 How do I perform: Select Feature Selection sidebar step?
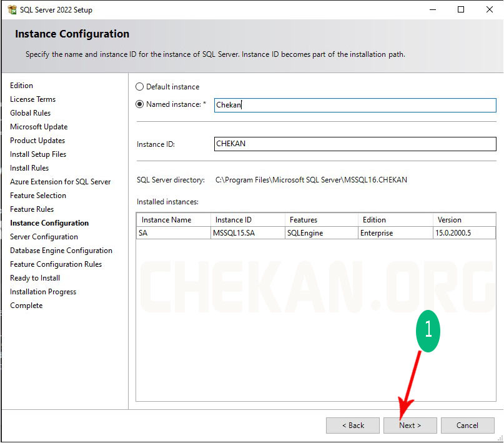(38, 196)
